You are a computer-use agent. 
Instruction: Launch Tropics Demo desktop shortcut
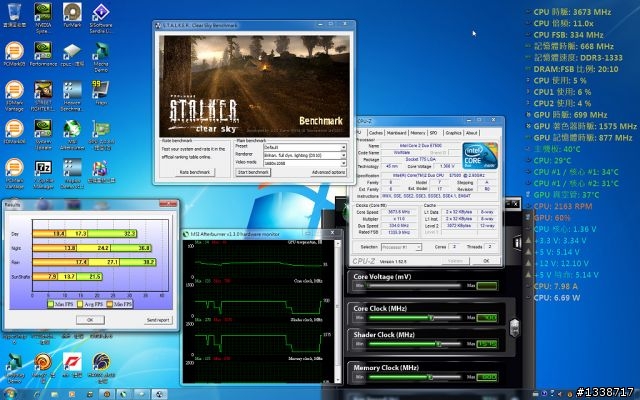coord(72,173)
